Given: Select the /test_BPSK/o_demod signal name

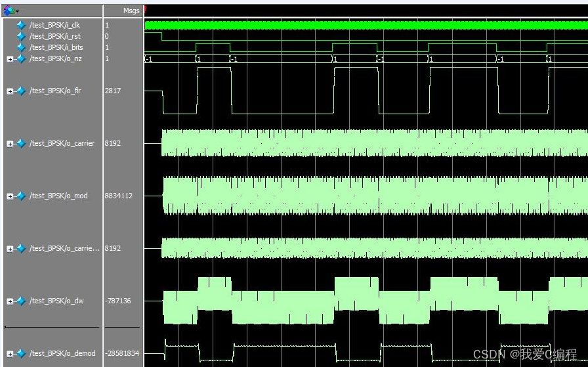Looking at the screenshot, I should click(62, 353).
